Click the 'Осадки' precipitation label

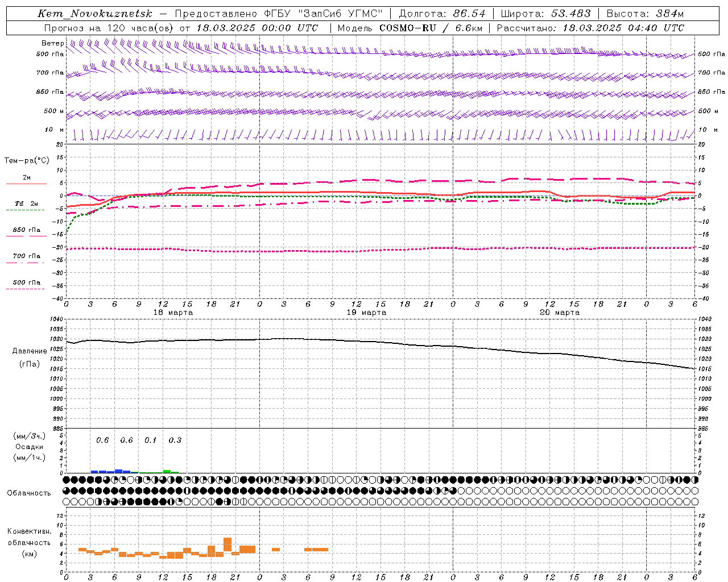tap(30, 447)
